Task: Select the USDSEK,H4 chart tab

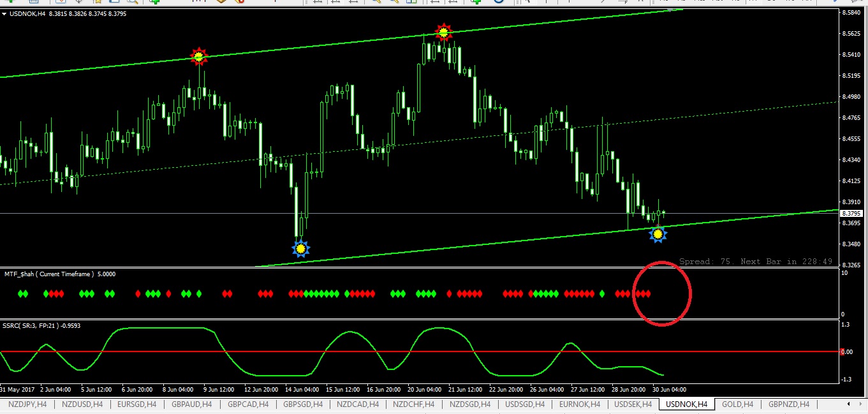Action: click(633, 404)
